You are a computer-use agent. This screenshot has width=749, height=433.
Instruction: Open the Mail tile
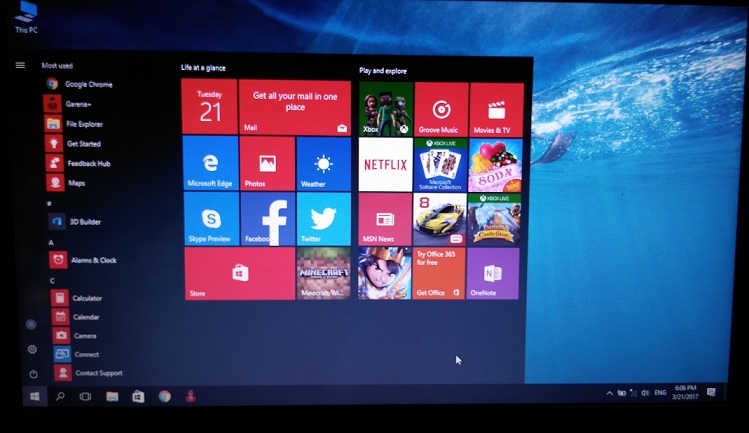295,108
